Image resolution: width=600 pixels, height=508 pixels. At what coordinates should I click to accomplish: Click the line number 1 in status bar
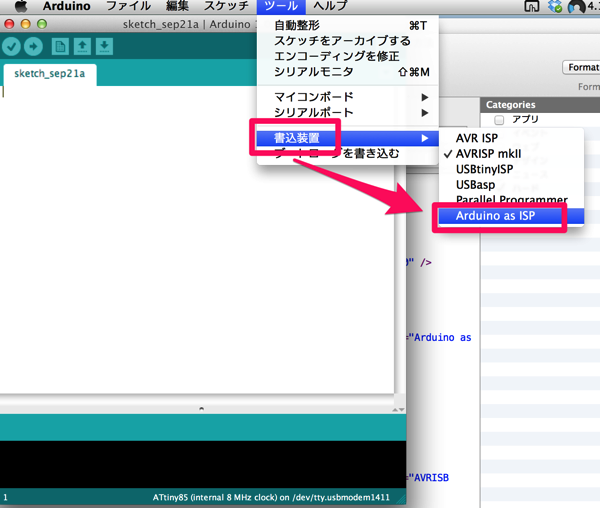(5, 498)
